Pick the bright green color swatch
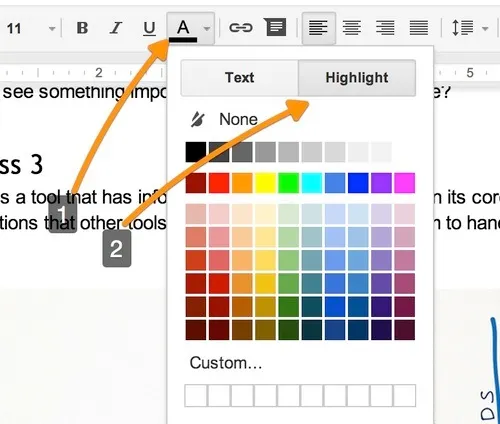Screen dimensions: 500x424 288,183
